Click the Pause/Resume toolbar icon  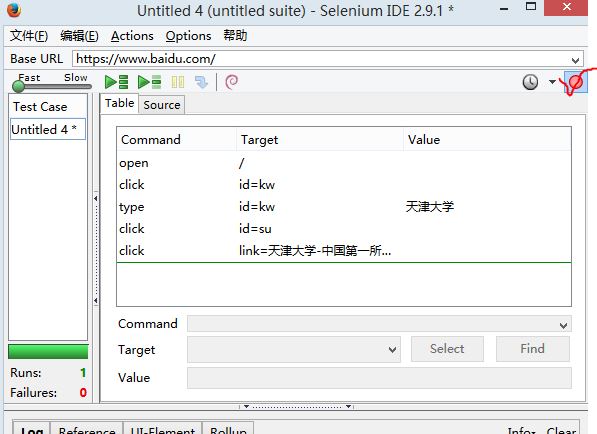[x=178, y=82]
